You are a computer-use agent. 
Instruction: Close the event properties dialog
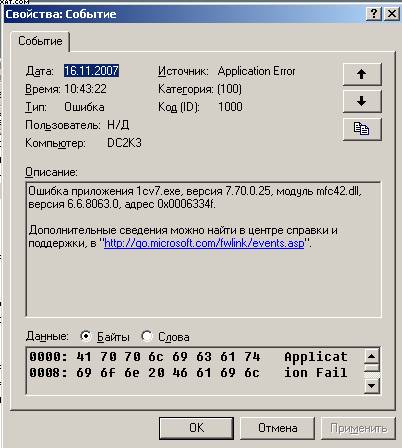point(392,14)
